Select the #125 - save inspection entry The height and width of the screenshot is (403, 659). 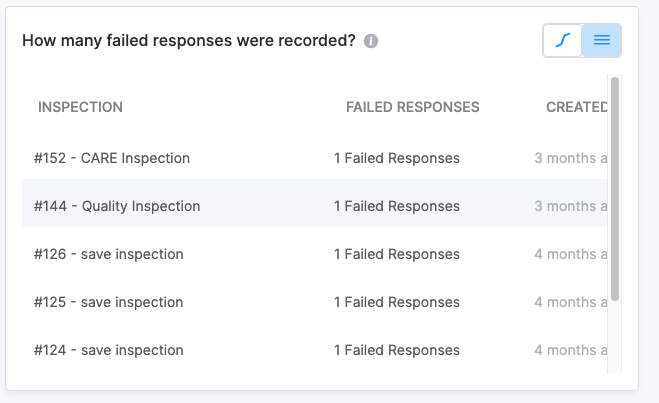point(109,302)
